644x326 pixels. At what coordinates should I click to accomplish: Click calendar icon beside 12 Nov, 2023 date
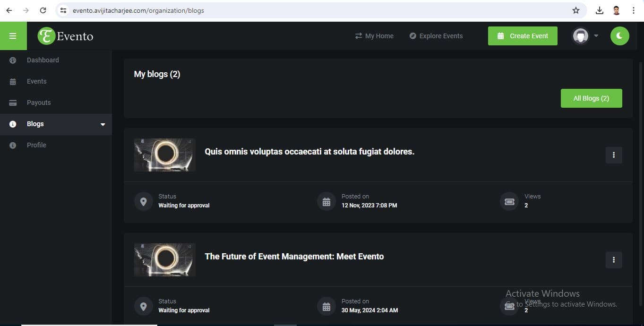pos(326,201)
